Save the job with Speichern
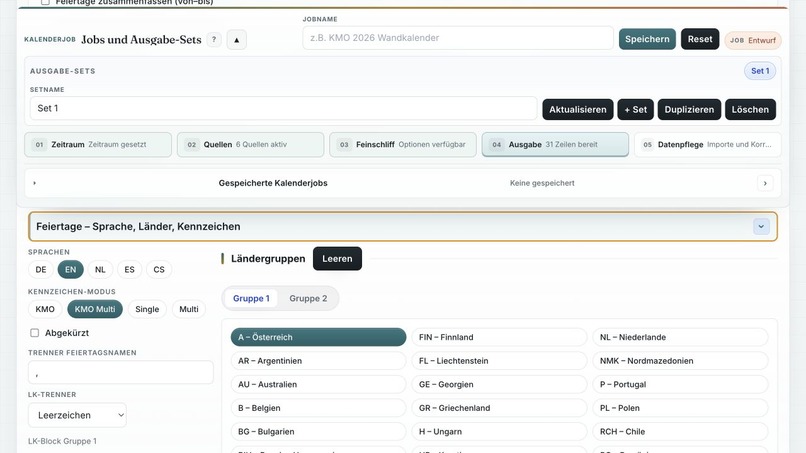The height and width of the screenshot is (453, 806). (647, 39)
